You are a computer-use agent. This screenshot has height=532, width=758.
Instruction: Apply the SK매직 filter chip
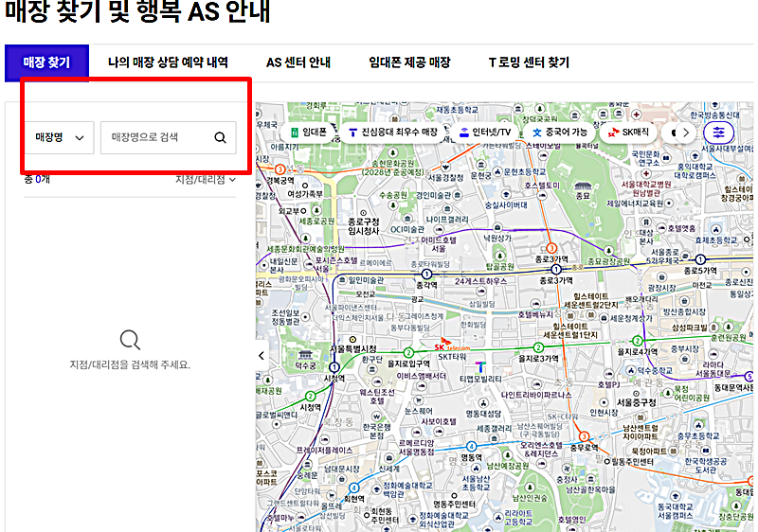coord(629,133)
